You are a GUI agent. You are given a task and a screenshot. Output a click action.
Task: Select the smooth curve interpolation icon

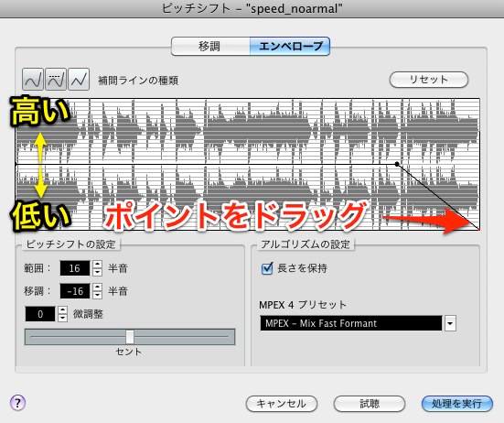coord(32,79)
